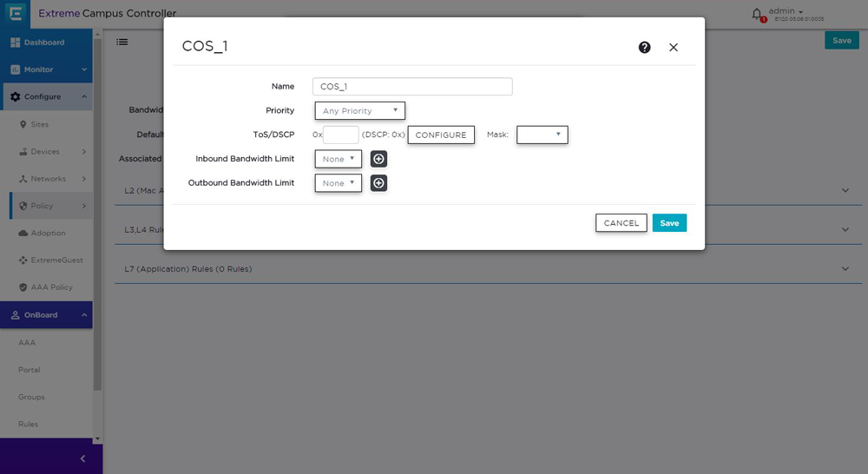The width and height of the screenshot is (868, 474).
Task: Collapse the sidebar with left arrow
Action: [83, 458]
